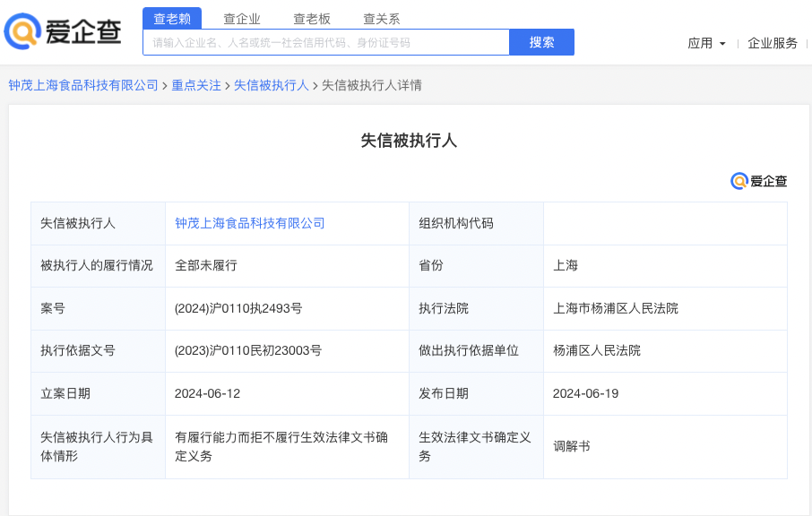The height and width of the screenshot is (516, 812).
Task: Click the 失信被执行人 page heading
Action: [409, 141]
